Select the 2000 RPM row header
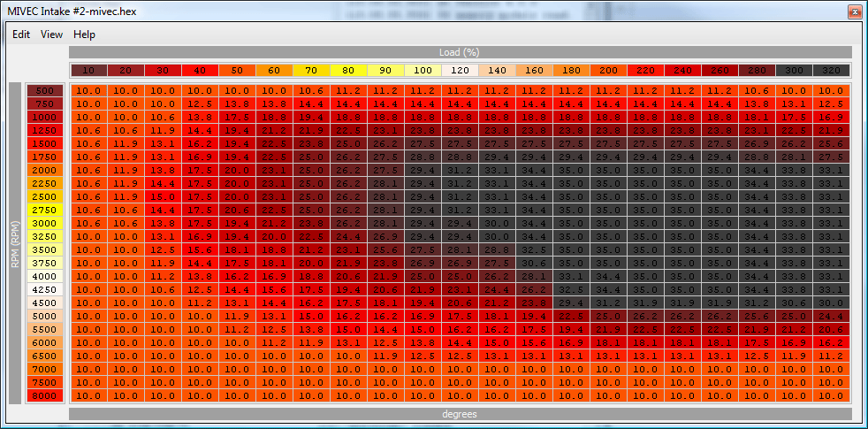Viewport: 868px width, 429px height. coord(45,170)
